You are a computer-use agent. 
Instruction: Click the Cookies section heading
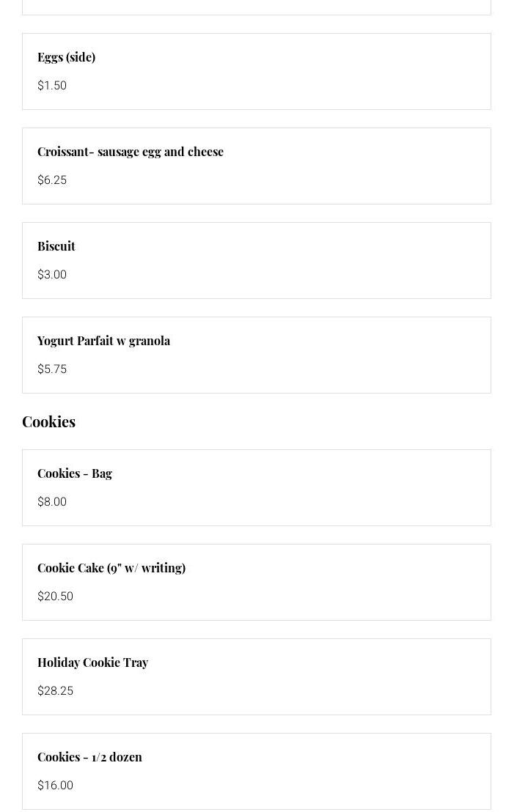coord(48,421)
